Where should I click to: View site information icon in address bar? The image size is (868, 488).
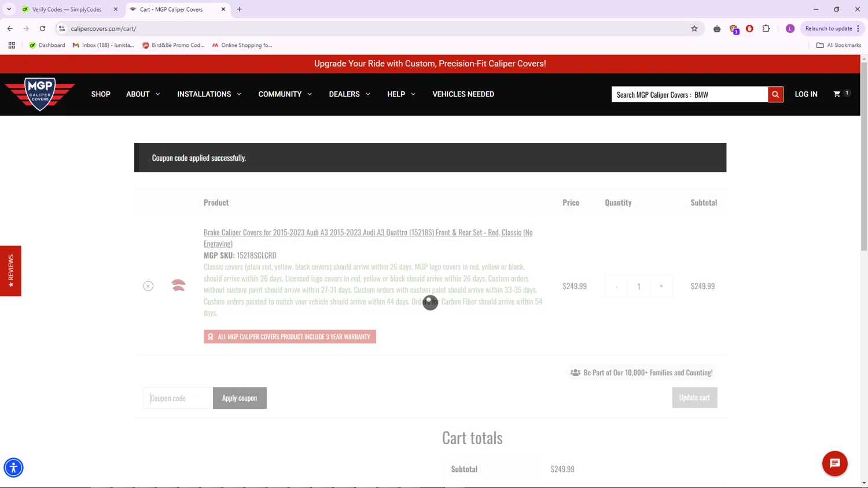click(62, 28)
